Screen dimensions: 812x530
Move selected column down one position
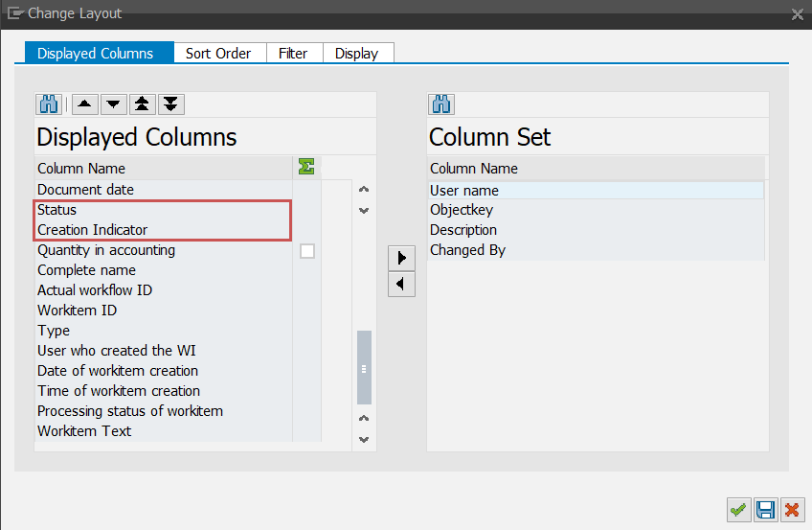point(113,104)
